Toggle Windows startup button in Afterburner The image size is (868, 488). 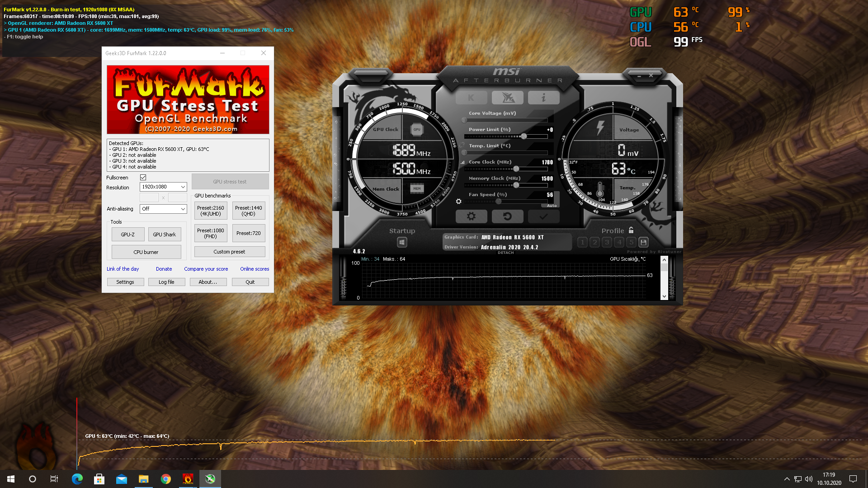pyautogui.click(x=402, y=243)
